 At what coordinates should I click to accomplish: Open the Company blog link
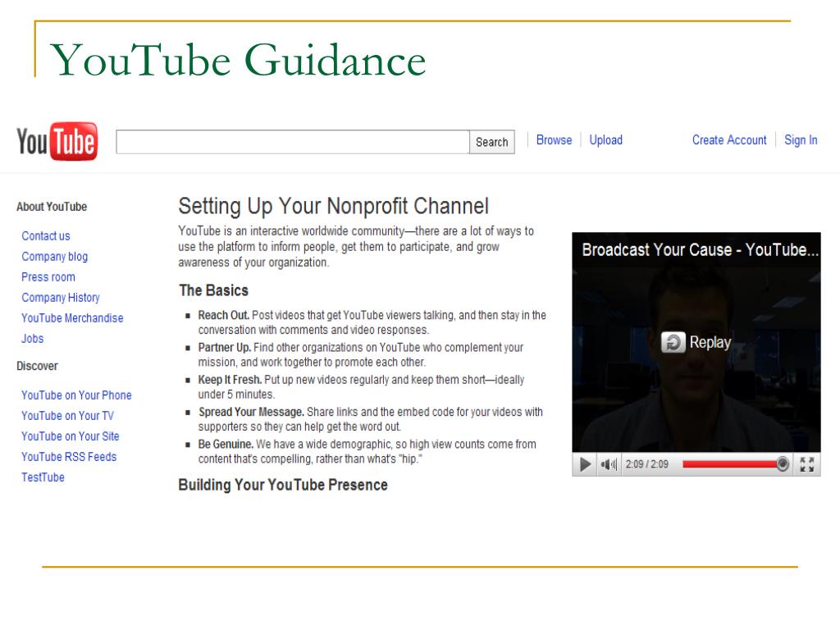[x=55, y=257]
